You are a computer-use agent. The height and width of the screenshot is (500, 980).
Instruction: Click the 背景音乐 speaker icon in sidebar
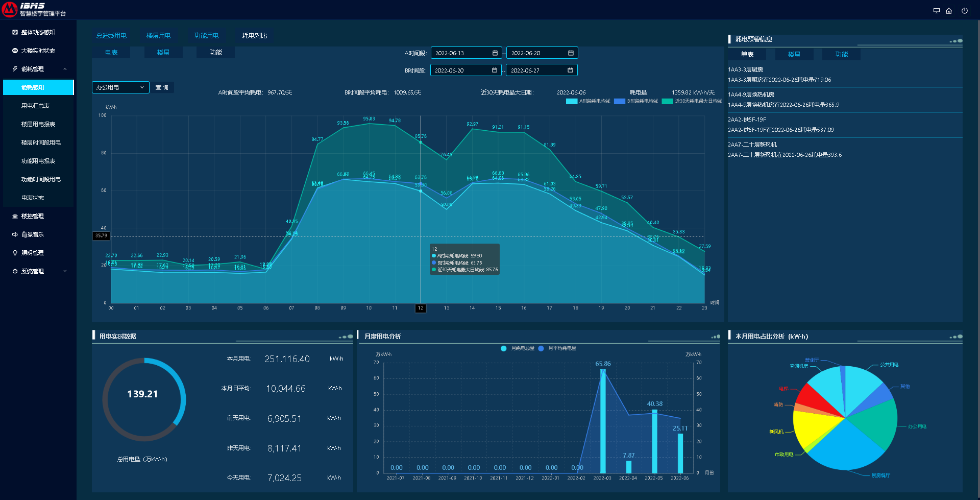[x=15, y=234]
